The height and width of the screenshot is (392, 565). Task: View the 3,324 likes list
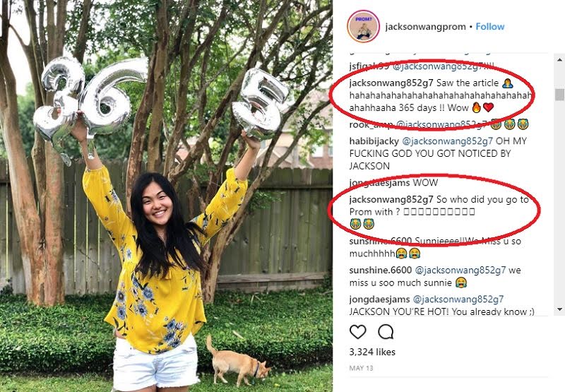(372, 352)
